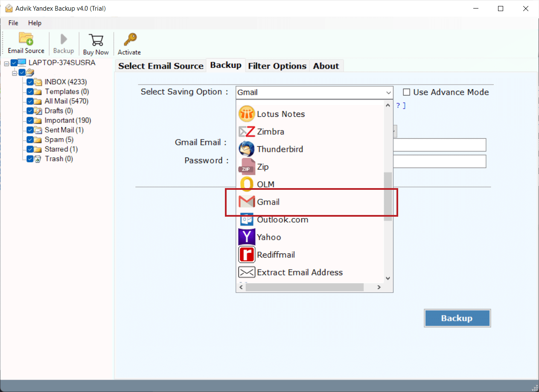539x392 pixels.
Task: Click the horizontal scrollbar thumb in list
Action: click(x=305, y=287)
